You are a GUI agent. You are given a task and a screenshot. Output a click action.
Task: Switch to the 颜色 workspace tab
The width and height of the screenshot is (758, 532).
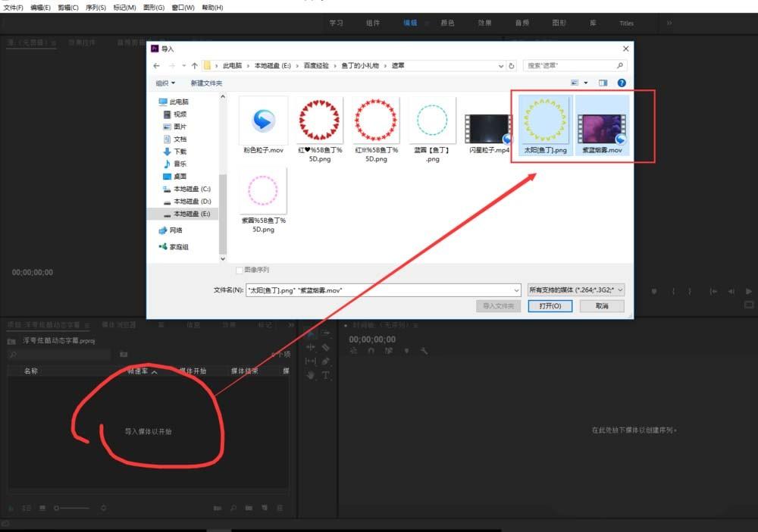pos(447,23)
